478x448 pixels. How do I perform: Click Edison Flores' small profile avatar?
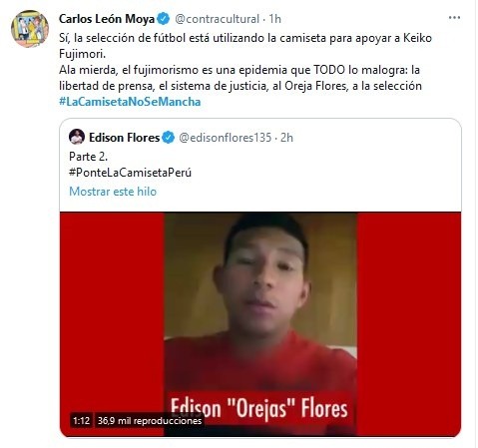(77, 137)
